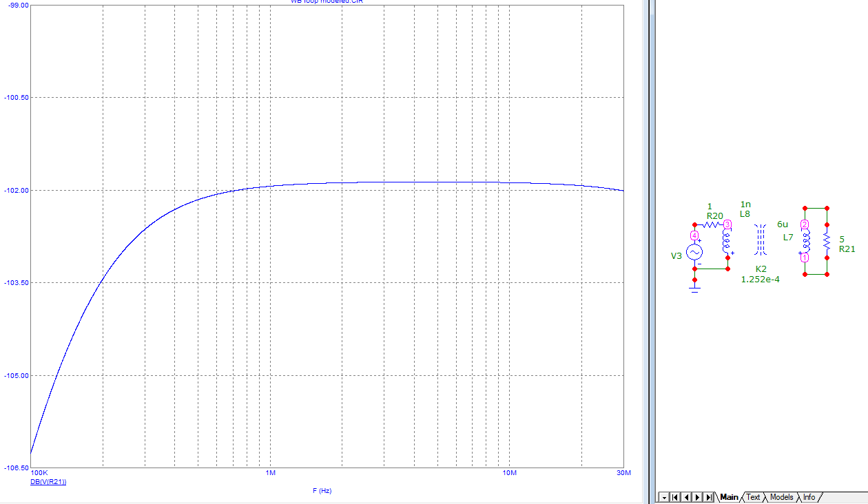
Task: Select resistor R21 symbol in schematic
Action: (x=827, y=241)
